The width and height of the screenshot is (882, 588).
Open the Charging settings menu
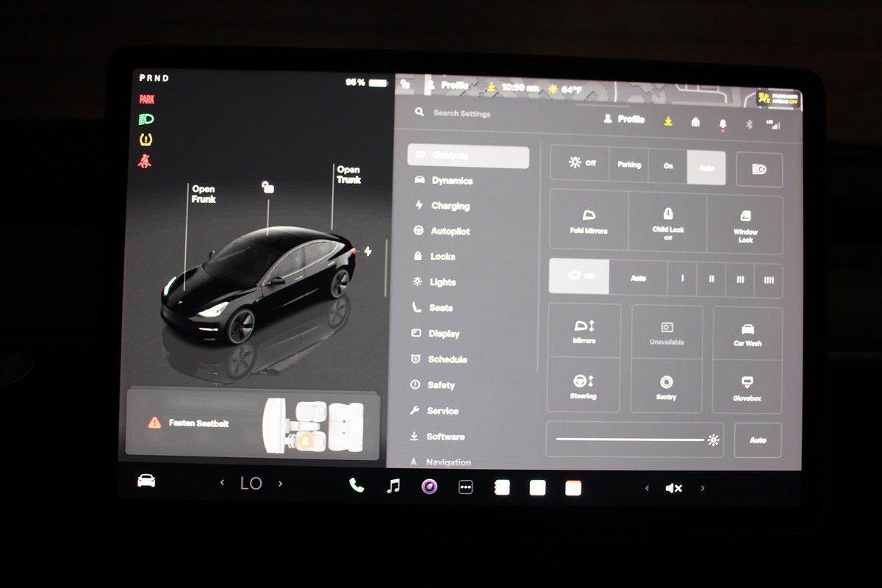pyautogui.click(x=450, y=207)
